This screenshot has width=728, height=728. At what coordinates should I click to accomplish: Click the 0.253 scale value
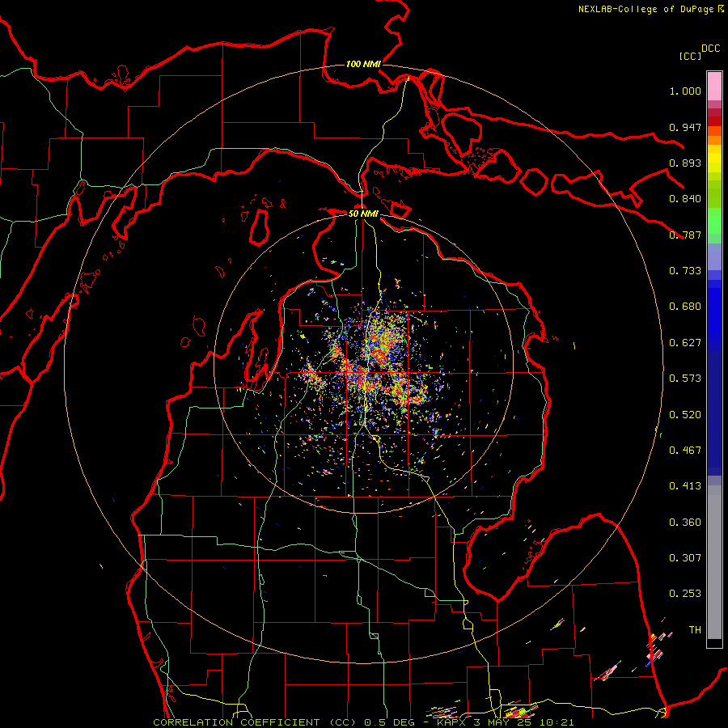pyautogui.click(x=685, y=594)
